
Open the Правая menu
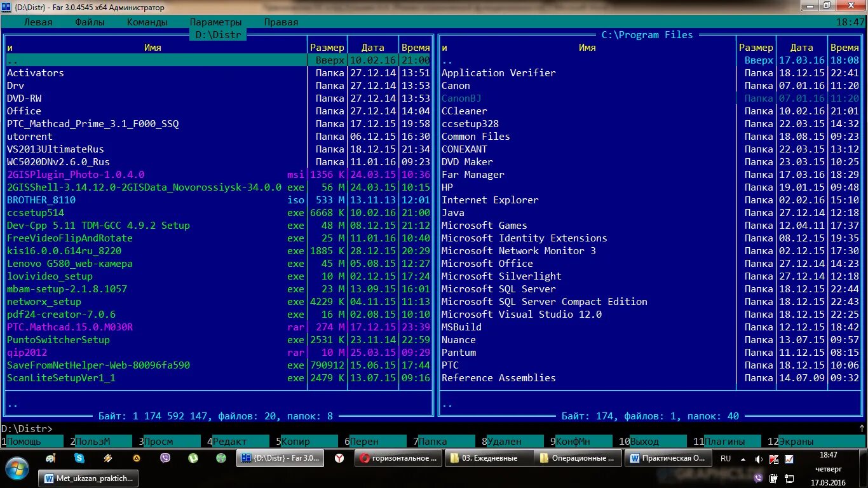click(x=281, y=22)
